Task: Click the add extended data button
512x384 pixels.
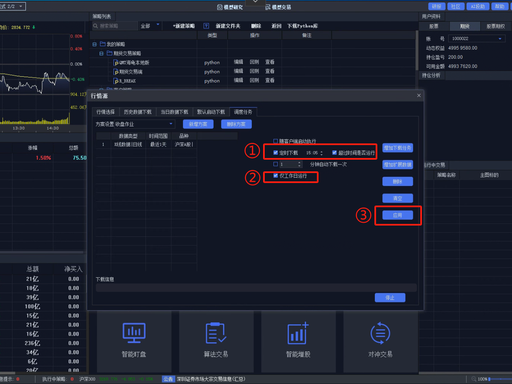Action: coord(398,164)
